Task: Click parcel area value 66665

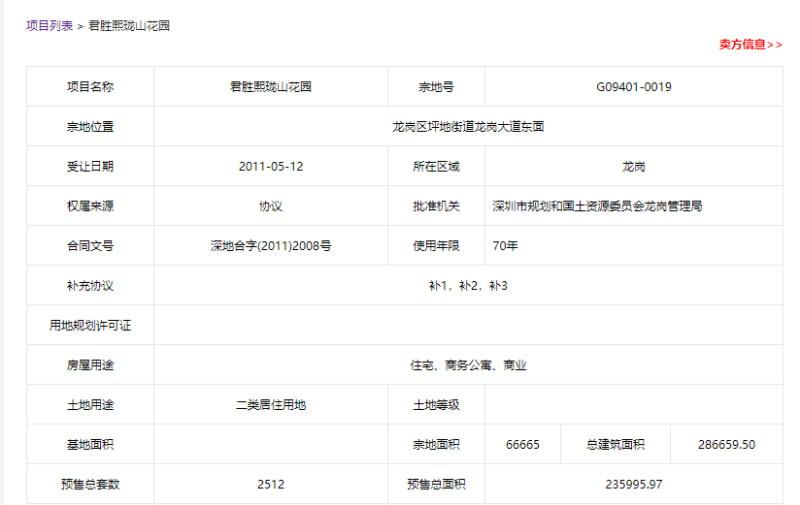Action: pos(522,445)
